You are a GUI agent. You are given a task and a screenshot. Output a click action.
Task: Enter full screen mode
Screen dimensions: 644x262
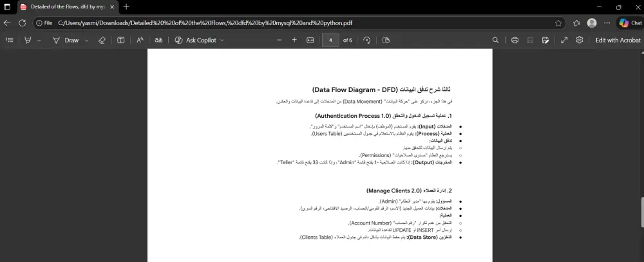click(564, 41)
